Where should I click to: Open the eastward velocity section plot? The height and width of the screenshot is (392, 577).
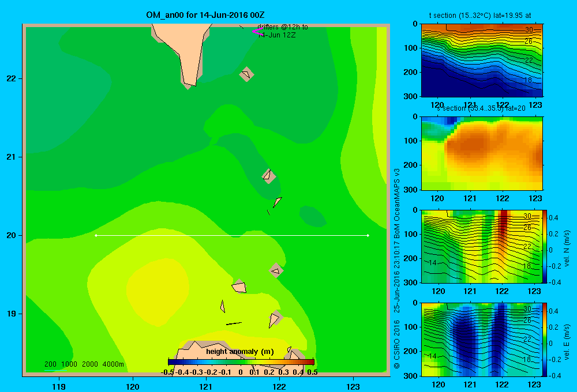pyautogui.click(x=482, y=340)
